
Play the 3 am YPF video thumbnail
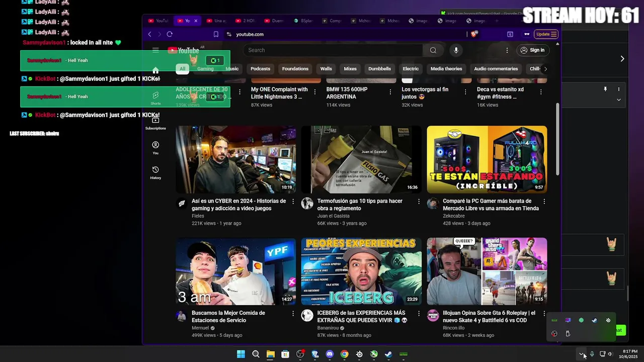pos(235,271)
